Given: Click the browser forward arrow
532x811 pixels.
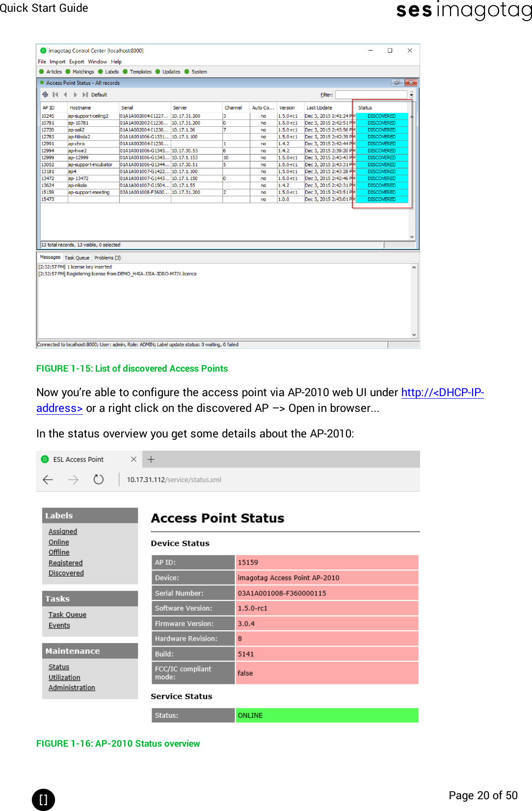Looking at the screenshot, I should (73, 480).
